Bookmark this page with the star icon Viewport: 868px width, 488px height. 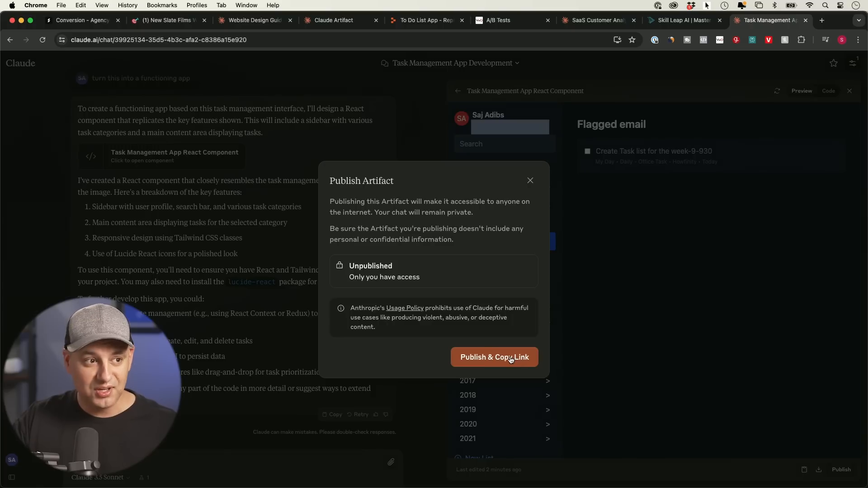pyautogui.click(x=632, y=40)
